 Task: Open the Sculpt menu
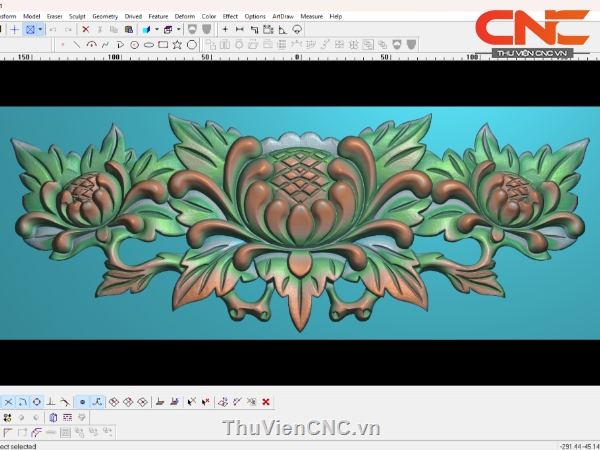point(77,16)
